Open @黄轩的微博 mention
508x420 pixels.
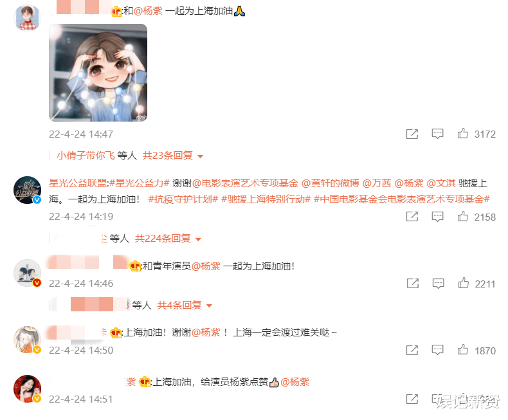click(x=330, y=183)
